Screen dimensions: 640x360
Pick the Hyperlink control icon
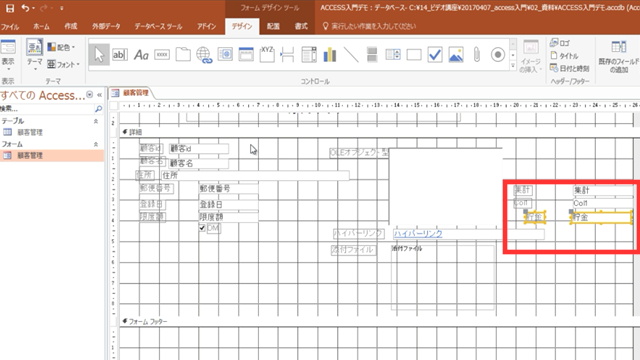click(204, 55)
